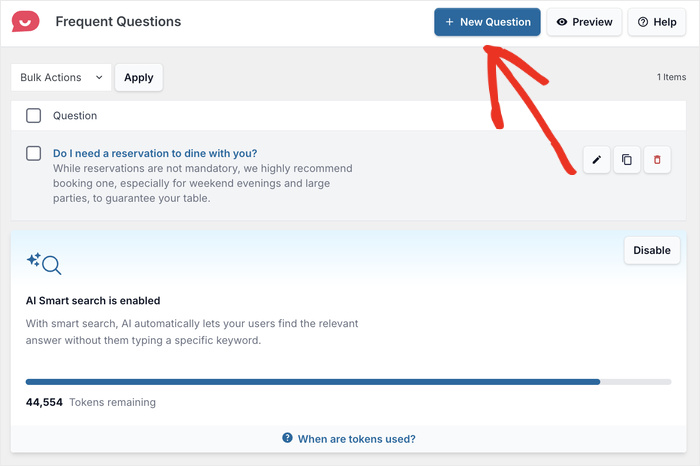Image resolution: width=700 pixels, height=466 pixels.
Task: Click the New Question button
Action: (x=487, y=22)
